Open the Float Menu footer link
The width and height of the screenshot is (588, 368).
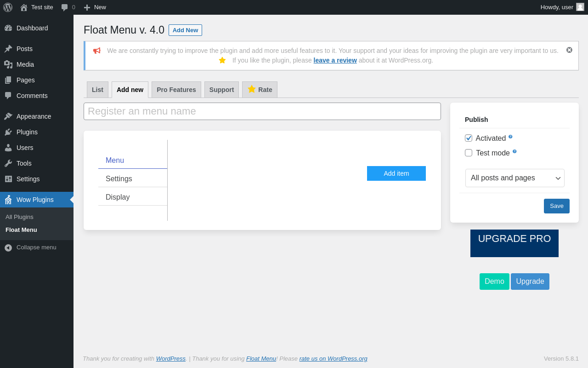(261, 358)
